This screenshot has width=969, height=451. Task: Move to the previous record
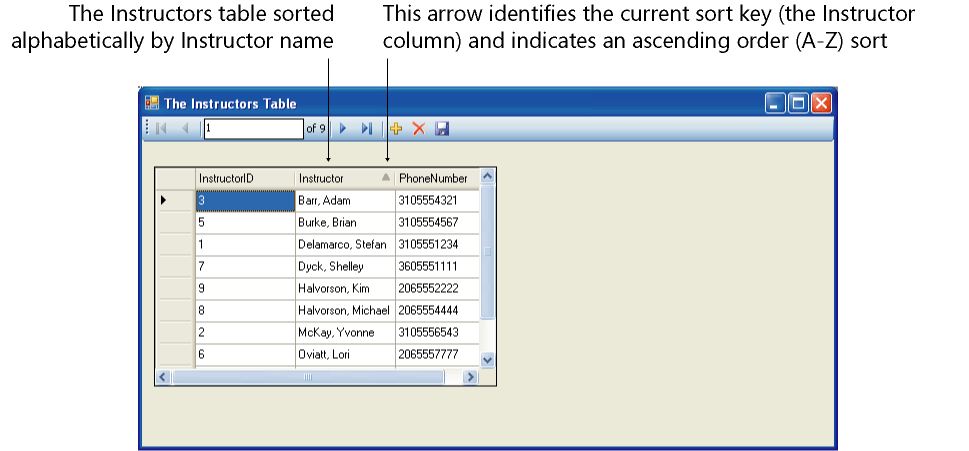185,129
